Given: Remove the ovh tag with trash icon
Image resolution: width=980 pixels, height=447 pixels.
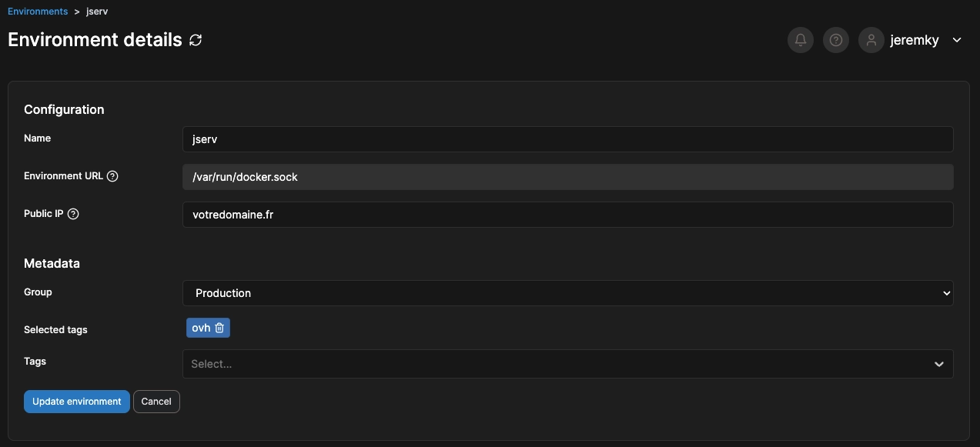Looking at the screenshot, I should (x=219, y=328).
